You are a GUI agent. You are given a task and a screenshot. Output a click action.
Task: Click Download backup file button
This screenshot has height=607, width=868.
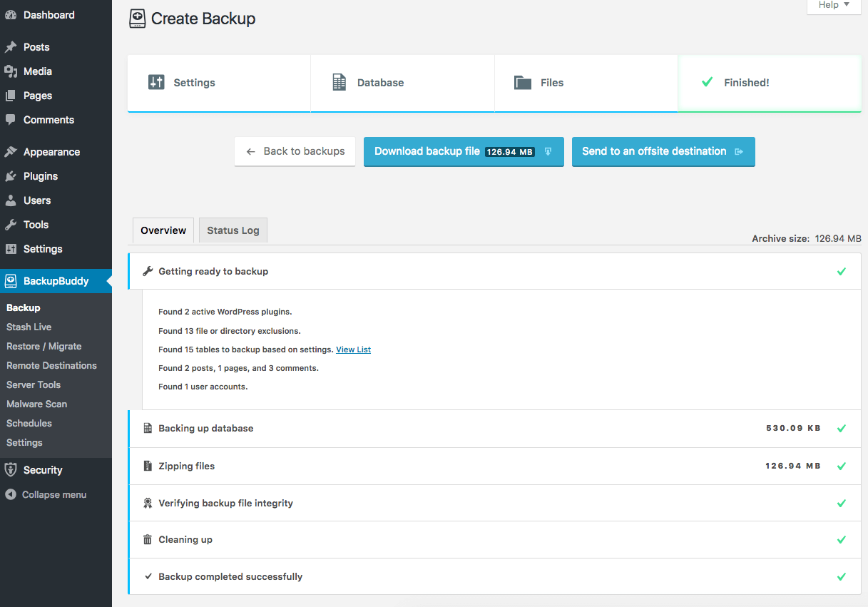pyautogui.click(x=464, y=152)
